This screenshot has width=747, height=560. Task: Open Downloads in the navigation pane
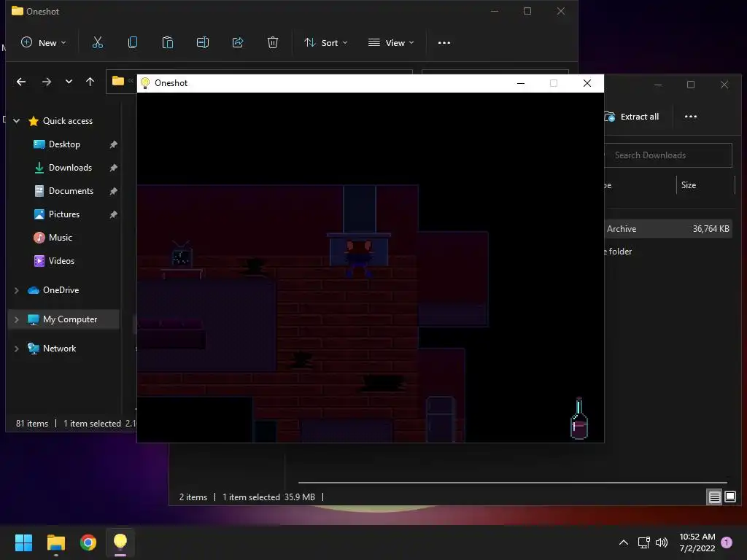click(70, 168)
